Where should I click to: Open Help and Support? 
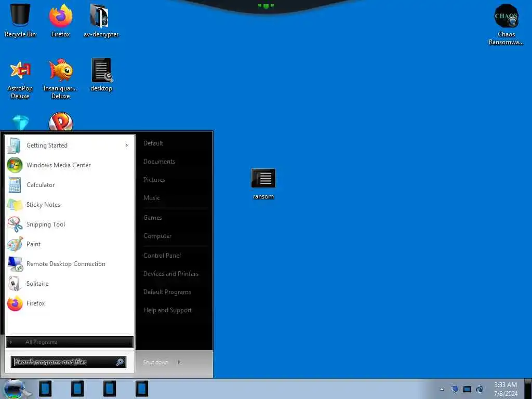pos(167,310)
